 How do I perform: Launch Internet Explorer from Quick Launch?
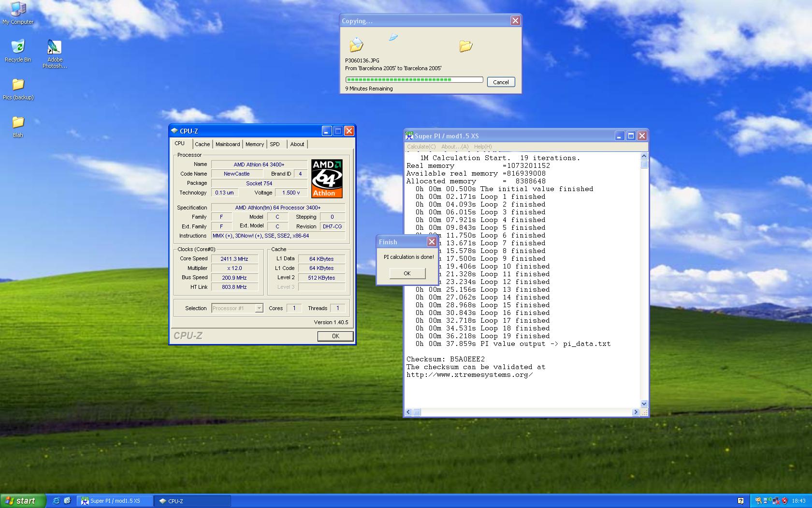click(x=56, y=501)
